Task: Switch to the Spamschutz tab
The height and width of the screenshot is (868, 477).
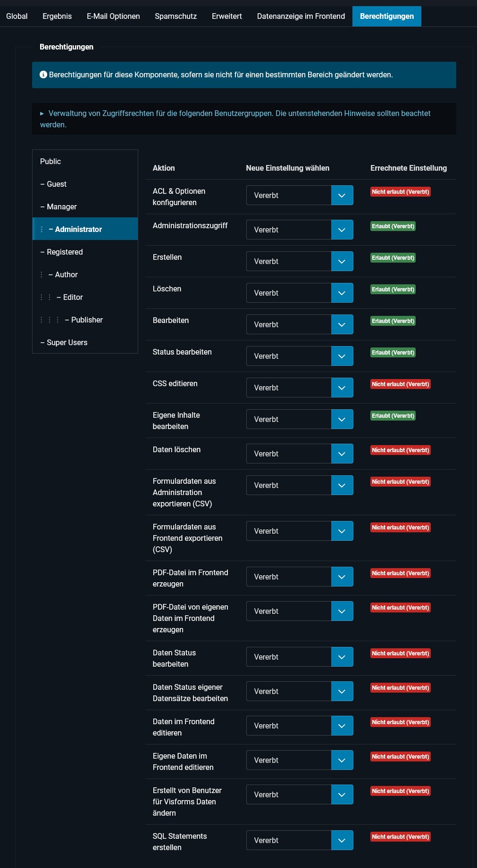Action: tap(176, 16)
